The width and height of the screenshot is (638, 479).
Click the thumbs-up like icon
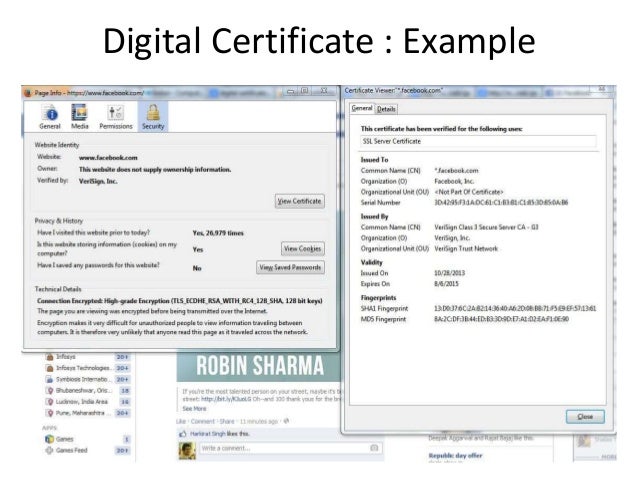[183, 434]
